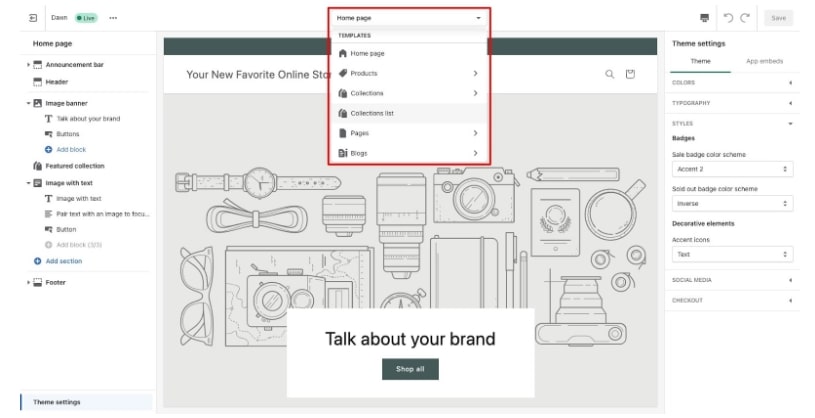Open the Home page template dropdown
Viewport: 815px width, 418px height.
tap(408, 18)
